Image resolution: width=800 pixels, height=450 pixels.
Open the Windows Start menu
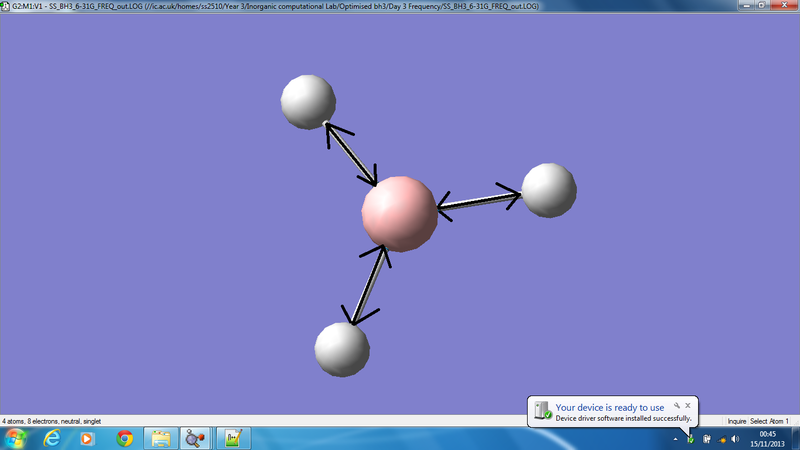(15, 438)
